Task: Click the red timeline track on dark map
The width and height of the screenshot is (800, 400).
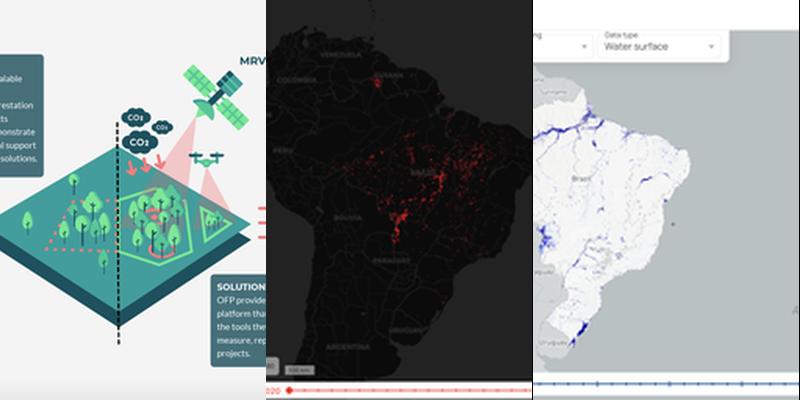Action: pyautogui.click(x=400, y=390)
